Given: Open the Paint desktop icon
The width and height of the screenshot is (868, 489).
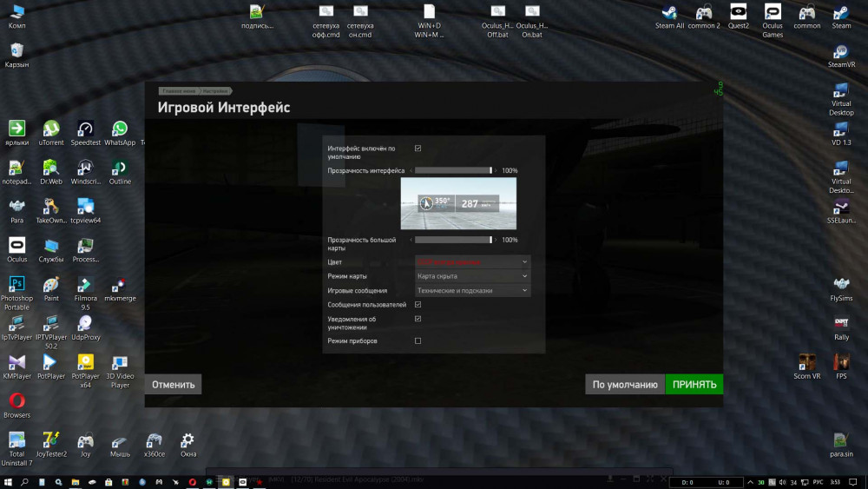Looking at the screenshot, I should [x=51, y=288].
